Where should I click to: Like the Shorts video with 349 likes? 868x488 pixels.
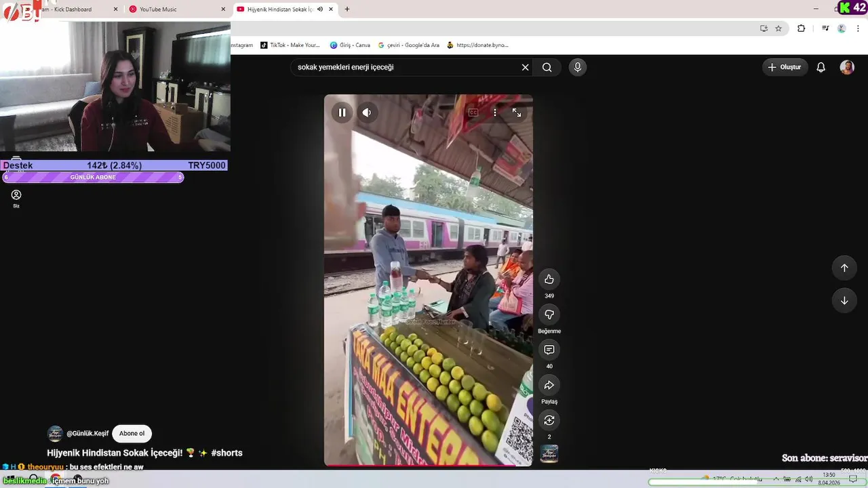tap(549, 279)
